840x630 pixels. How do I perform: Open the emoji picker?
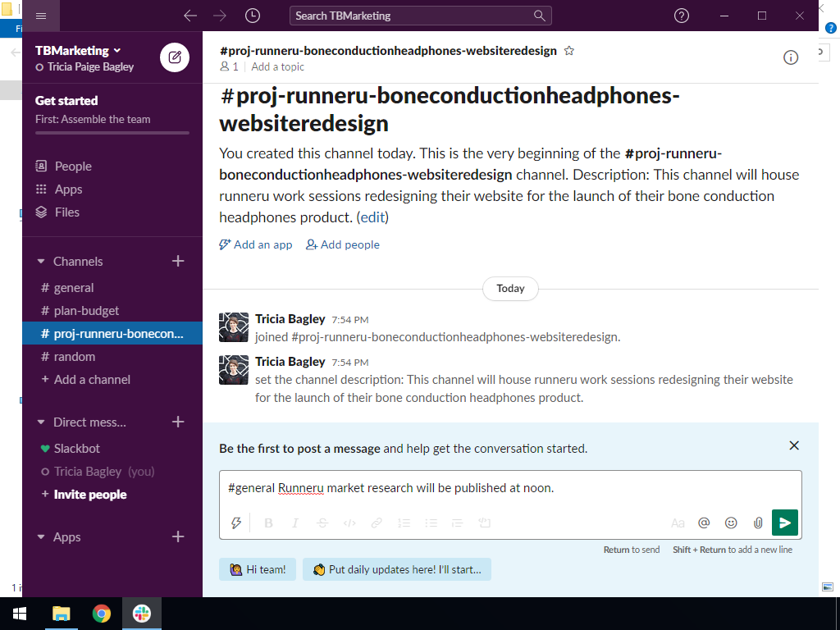[x=731, y=523]
